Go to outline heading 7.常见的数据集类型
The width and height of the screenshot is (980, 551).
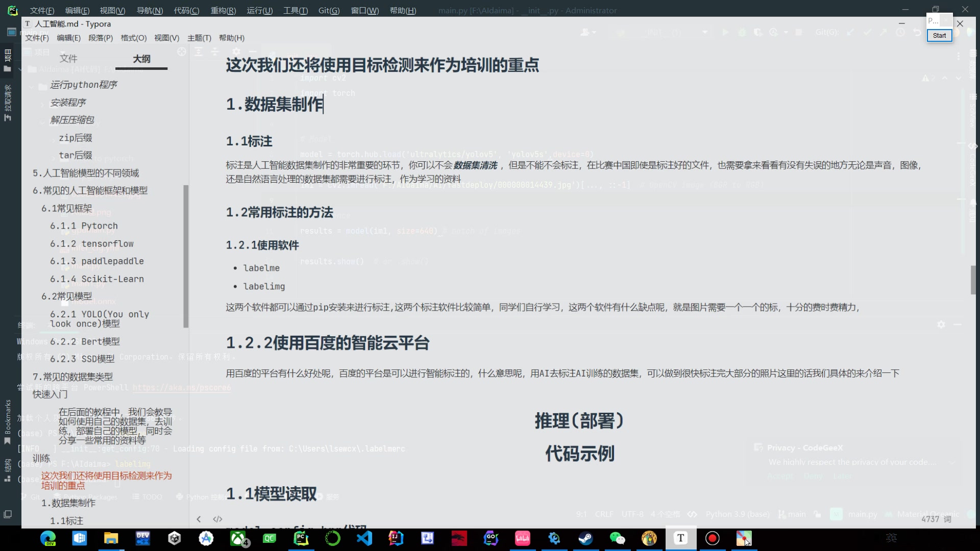click(x=72, y=377)
